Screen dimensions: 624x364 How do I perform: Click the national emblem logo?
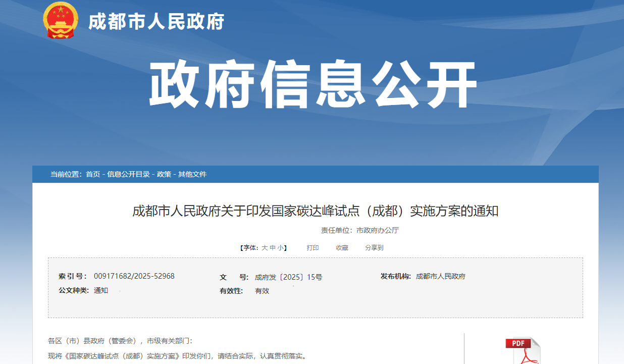pos(61,20)
